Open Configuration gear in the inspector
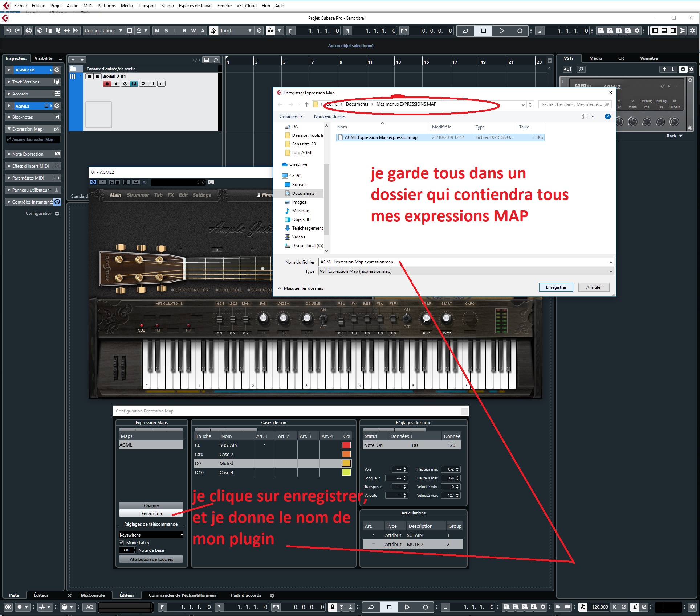Viewport: 700px width, 616px height. click(x=57, y=214)
